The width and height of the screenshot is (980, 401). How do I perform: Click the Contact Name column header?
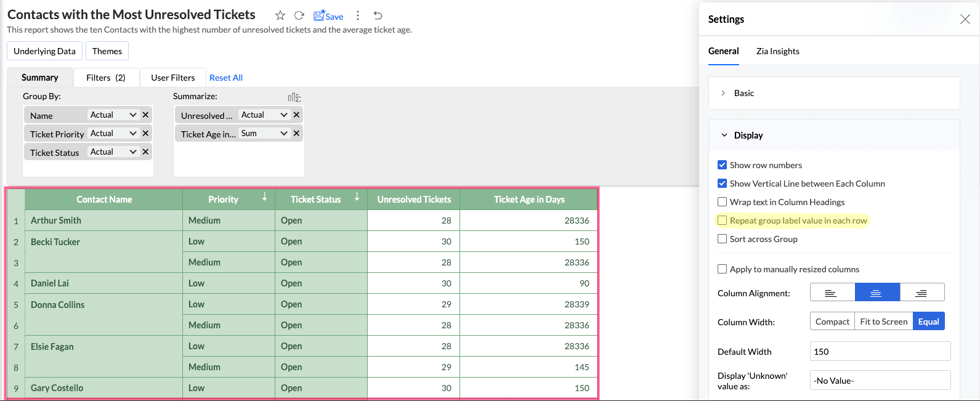click(x=104, y=200)
